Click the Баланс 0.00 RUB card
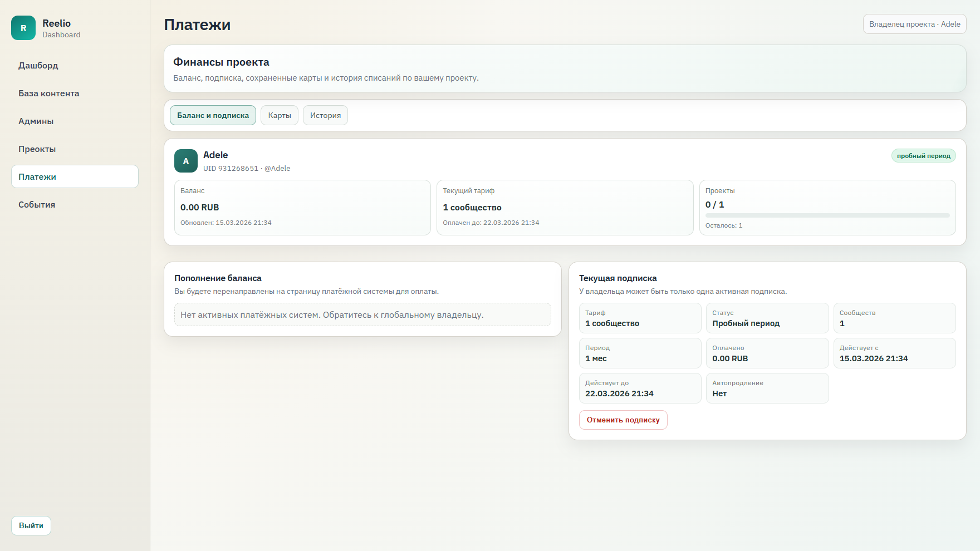The height and width of the screenshot is (551, 980). 302,208
